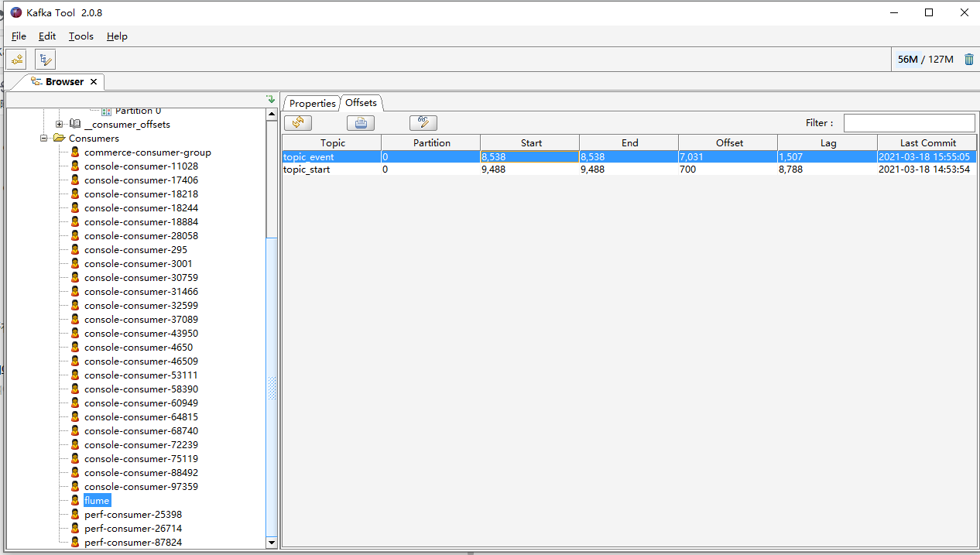
Task: Expand the __consumer_offsets tree node
Action: (x=59, y=125)
